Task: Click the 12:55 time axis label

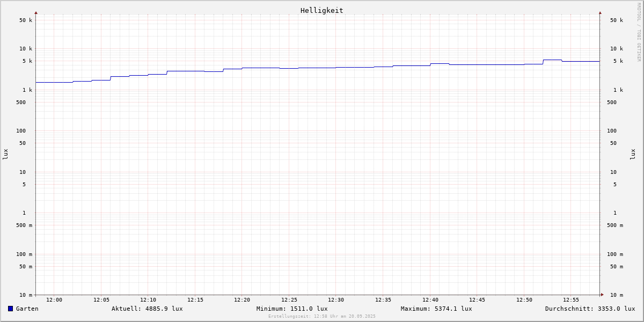Action: tap(571, 300)
